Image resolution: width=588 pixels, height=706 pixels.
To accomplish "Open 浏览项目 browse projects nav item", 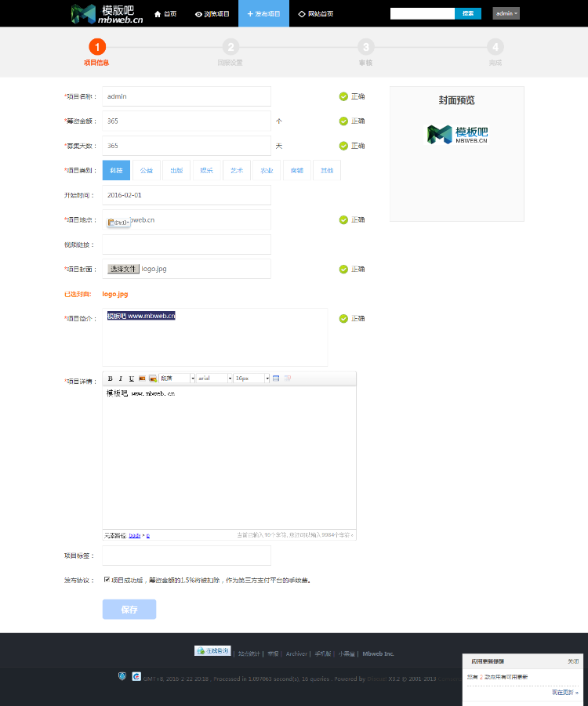I will 212,14.
